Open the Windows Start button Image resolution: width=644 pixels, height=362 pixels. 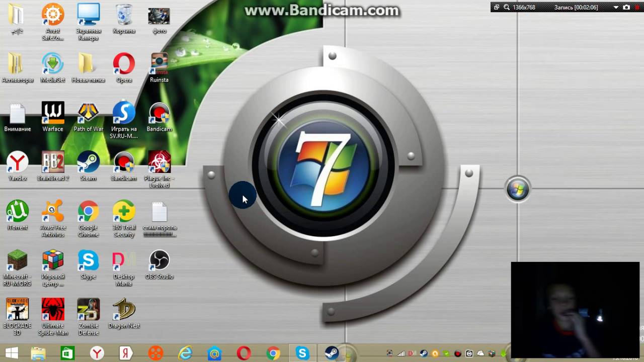(12, 353)
